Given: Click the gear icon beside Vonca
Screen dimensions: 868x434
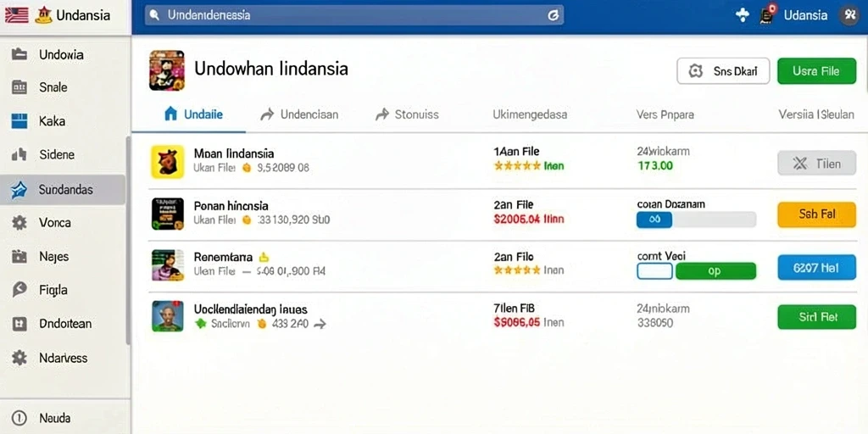Looking at the screenshot, I should 19,223.
